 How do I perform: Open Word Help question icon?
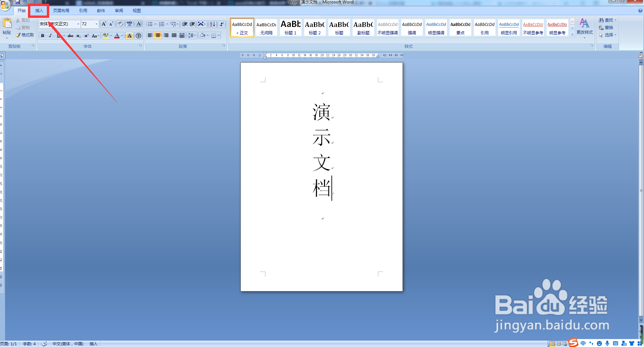(640, 10)
